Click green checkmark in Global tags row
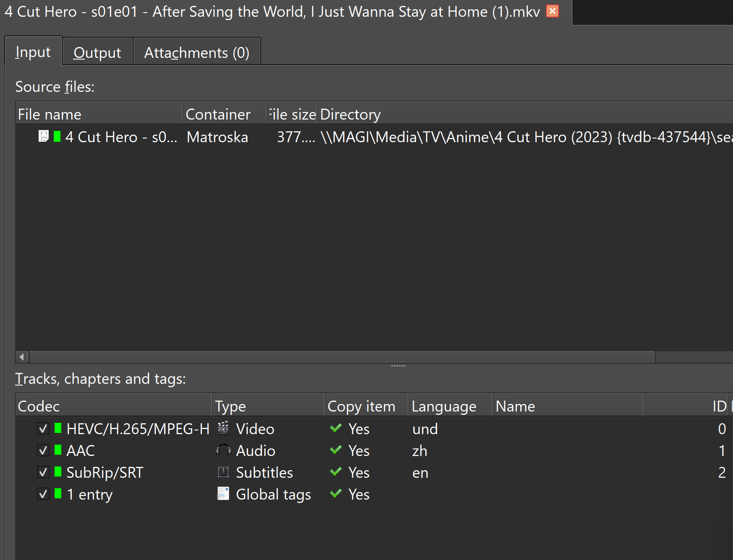This screenshot has height=560, width=733. (336, 494)
